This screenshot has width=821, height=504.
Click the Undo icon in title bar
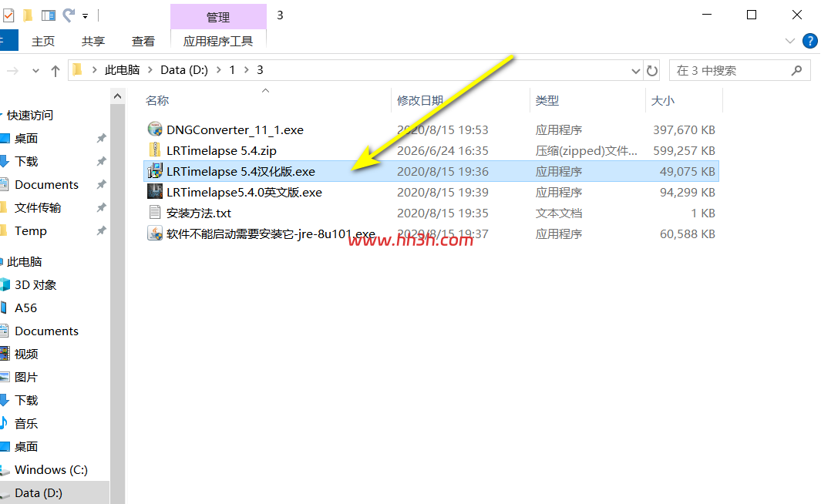pyautogui.click(x=69, y=15)
